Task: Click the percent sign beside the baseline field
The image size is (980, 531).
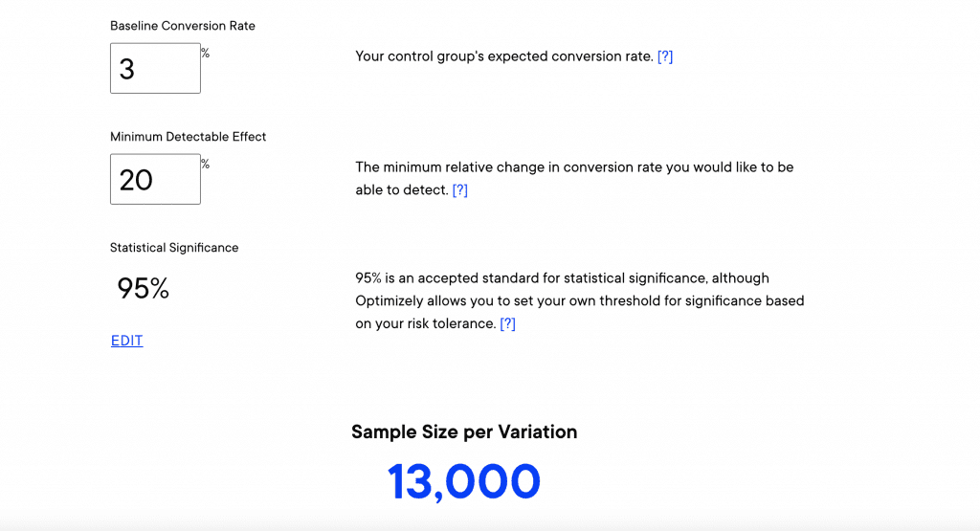Action: 206,54
